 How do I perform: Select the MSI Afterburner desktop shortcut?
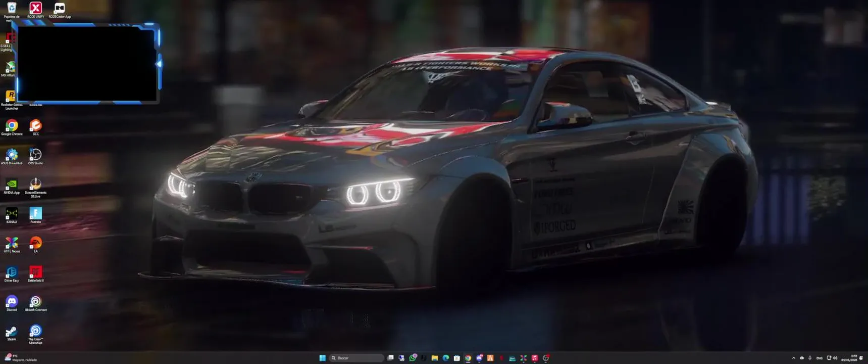(9, 69)
